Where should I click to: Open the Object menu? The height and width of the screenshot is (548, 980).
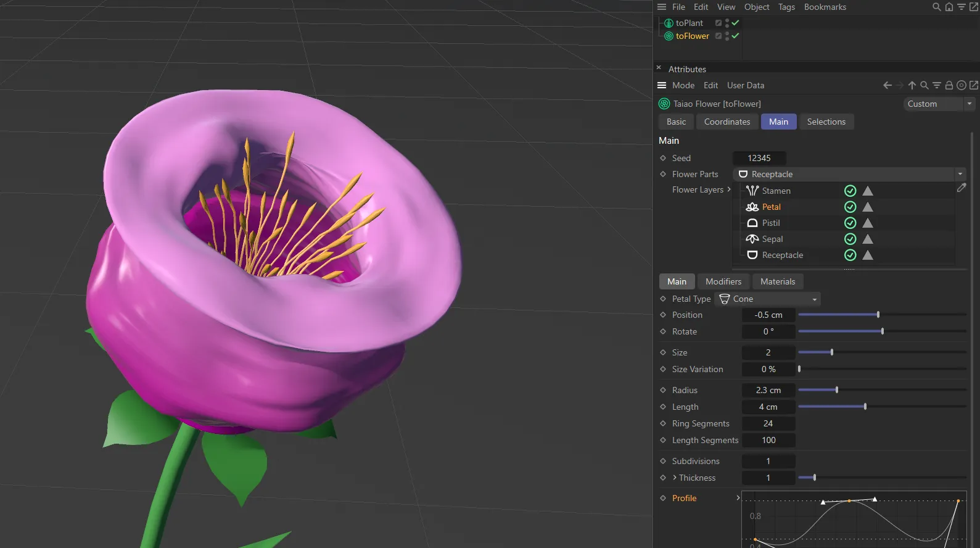pos(757,7)
